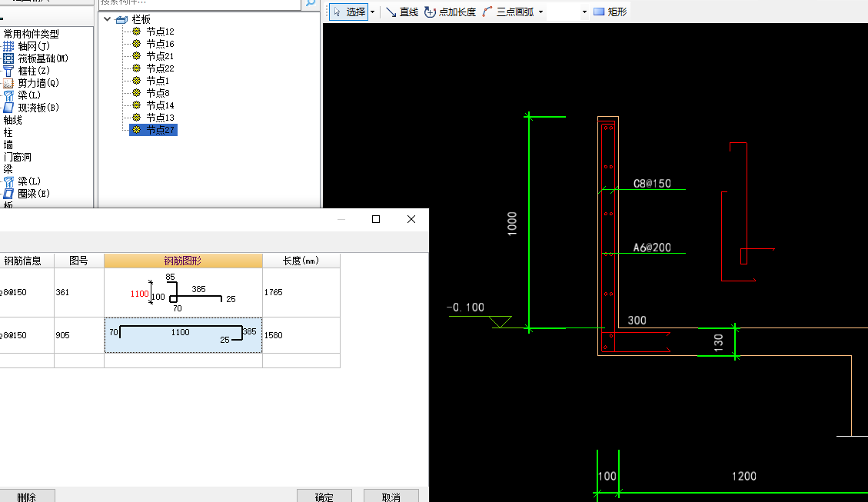The height and width of the screenshot is (502, 868).
Task: Select the 图号 cell 361
Action: (x=79, y=292)
